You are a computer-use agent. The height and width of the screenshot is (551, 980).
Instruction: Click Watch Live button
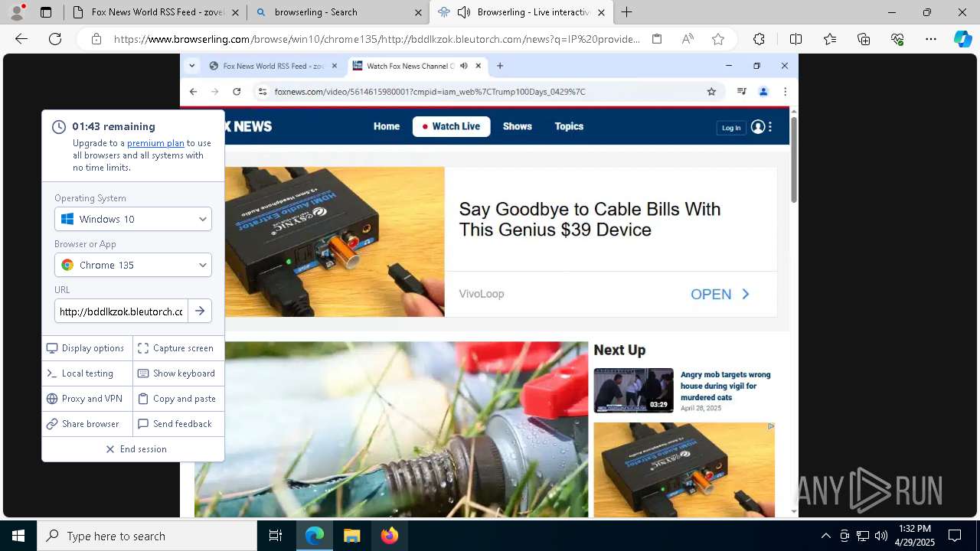(451, 126)
